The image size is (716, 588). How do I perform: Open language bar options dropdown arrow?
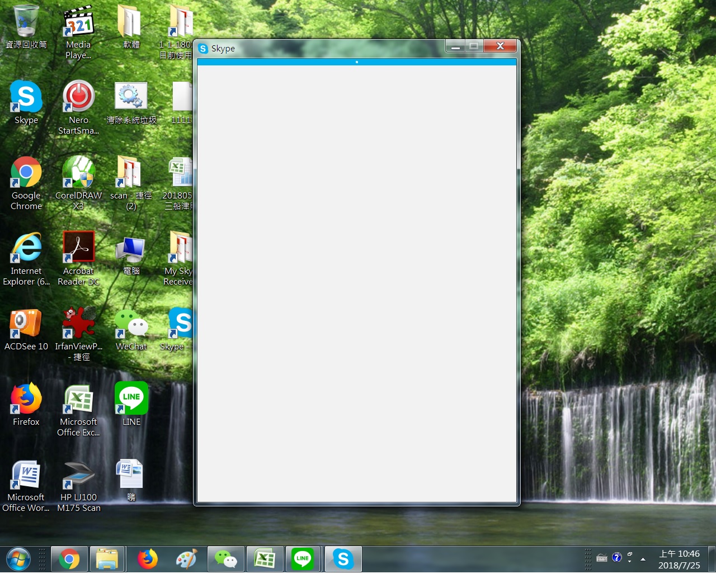point(630,561)
